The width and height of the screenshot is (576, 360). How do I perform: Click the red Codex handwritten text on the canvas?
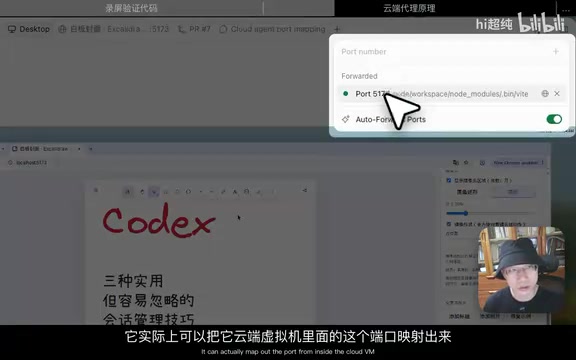159,221
